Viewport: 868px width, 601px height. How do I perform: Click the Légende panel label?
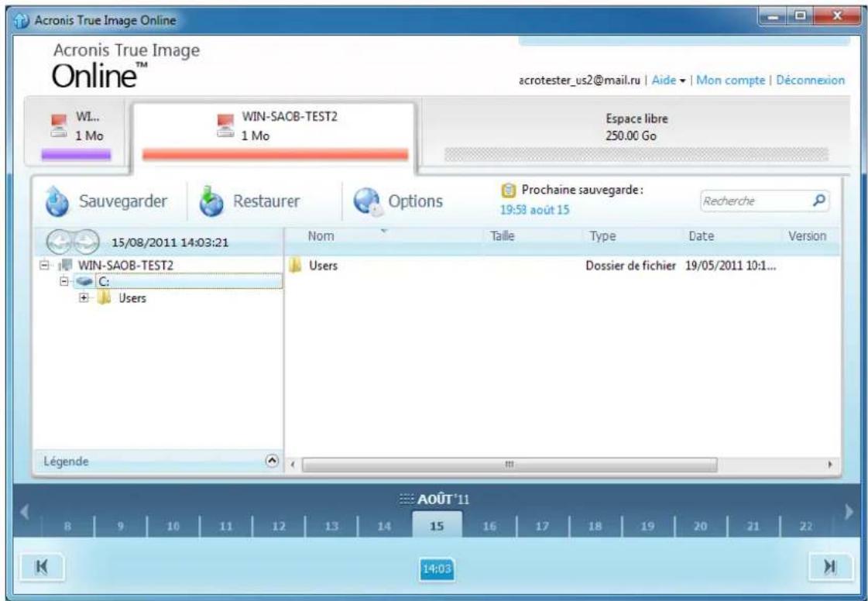[66, 462]
